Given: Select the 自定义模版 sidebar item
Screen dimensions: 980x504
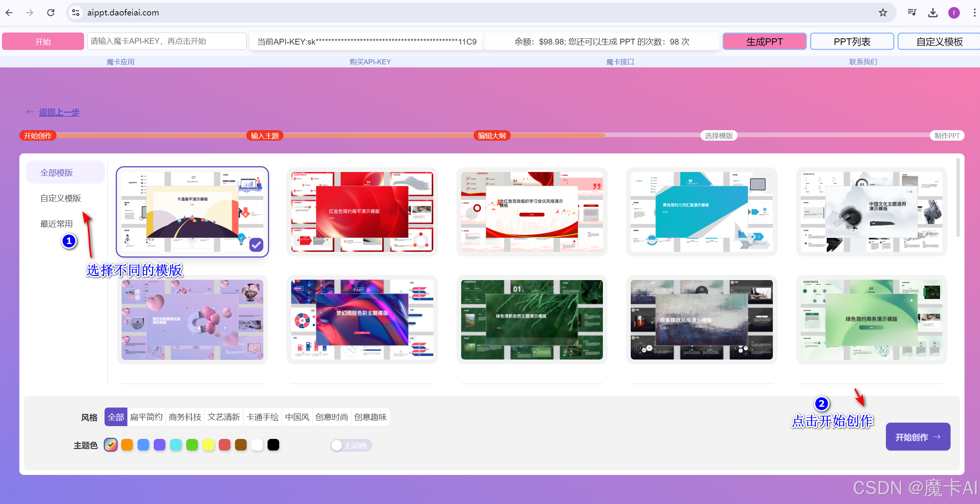Looking at the screenshot, I should pyautogui.click(x=61, y=198).
